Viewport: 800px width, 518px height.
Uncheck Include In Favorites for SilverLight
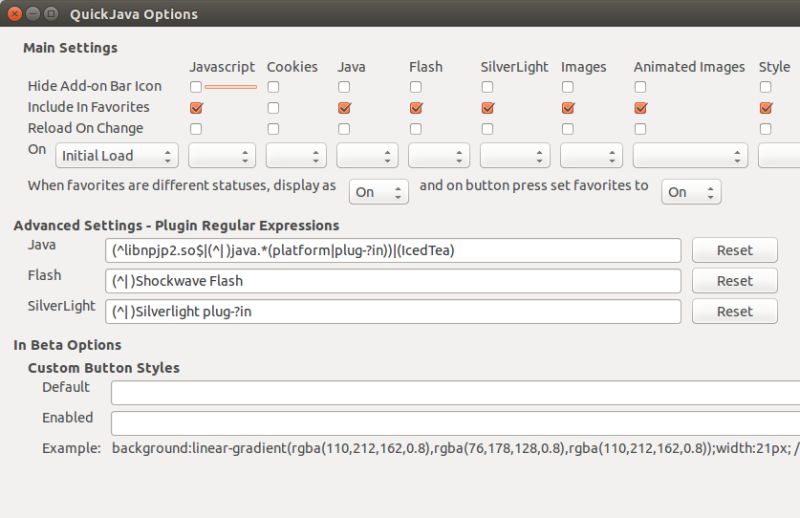click(488, 108)
